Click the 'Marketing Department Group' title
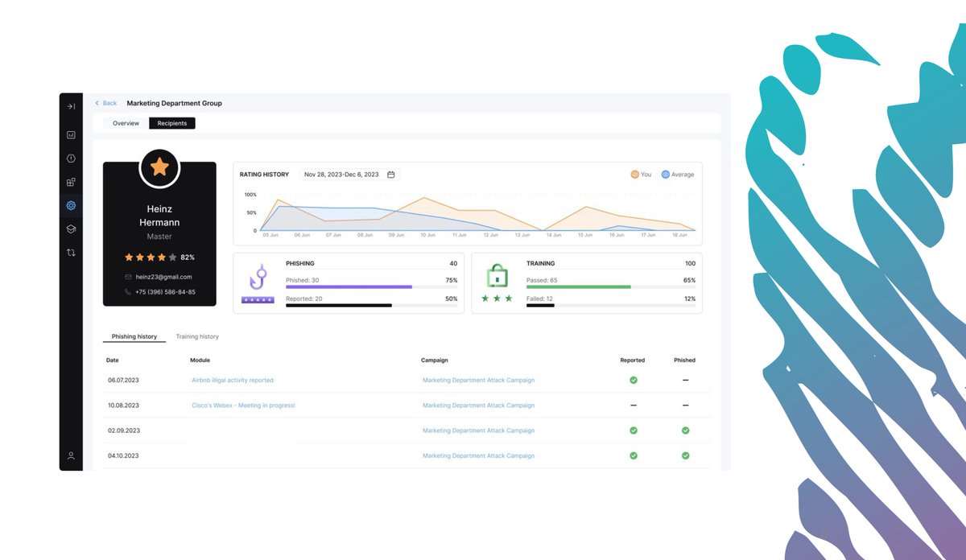 (x=175, y=103)
